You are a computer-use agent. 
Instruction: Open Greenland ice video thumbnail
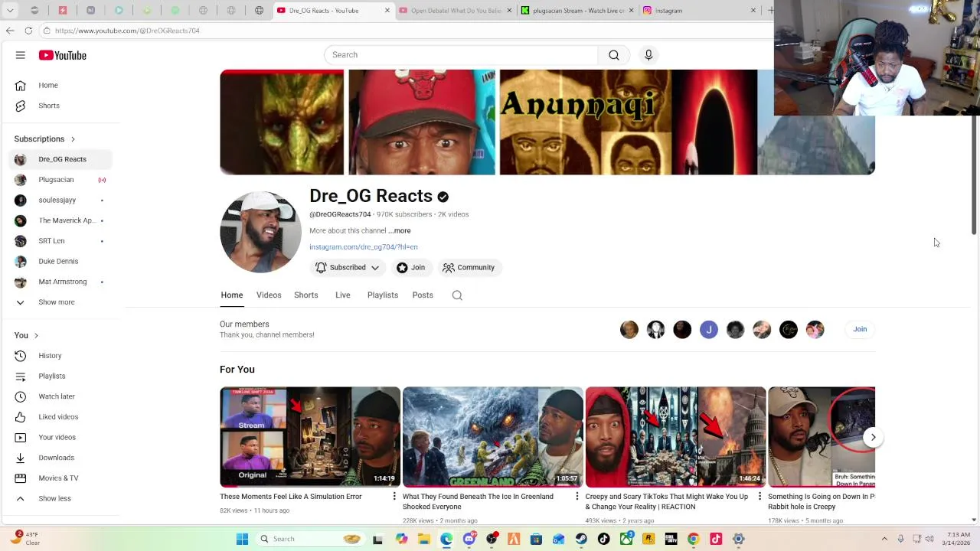tap(493, 437)
